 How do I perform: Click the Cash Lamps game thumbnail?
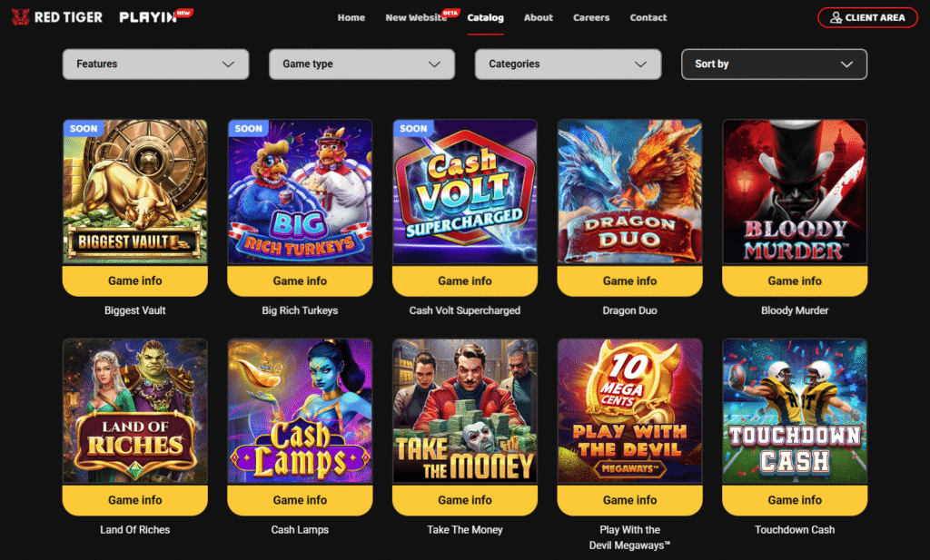300,410
